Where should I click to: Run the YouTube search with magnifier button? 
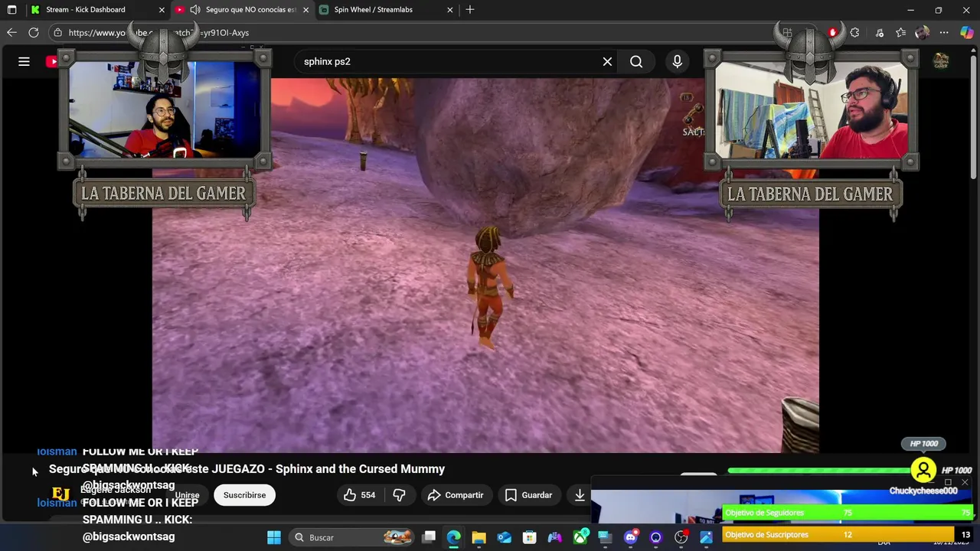(x=636, y=61)
